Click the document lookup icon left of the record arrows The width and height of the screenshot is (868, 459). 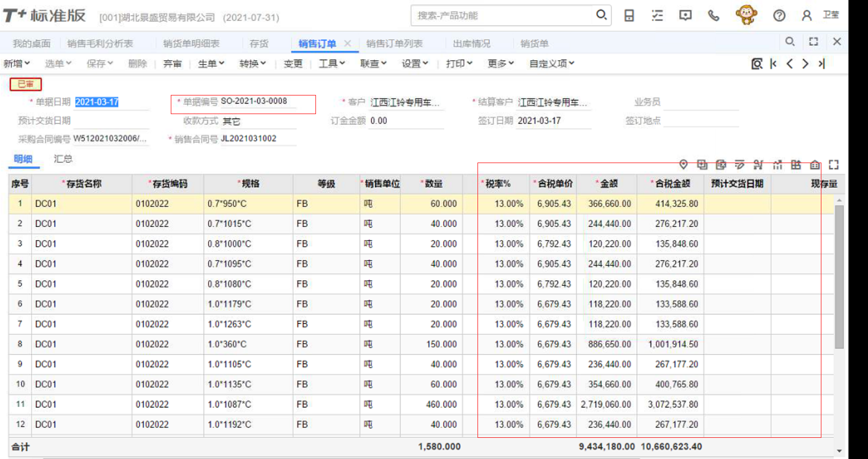[757, 63]
